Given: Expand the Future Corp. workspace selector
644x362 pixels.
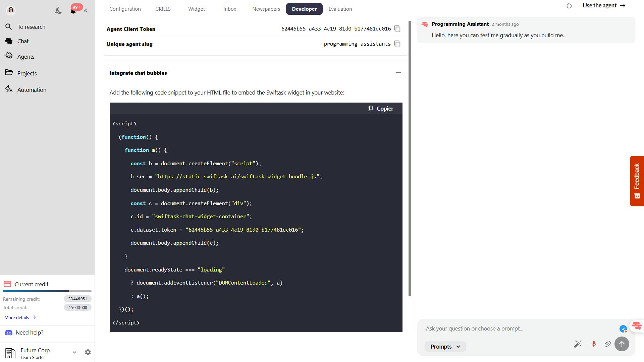Looking at the screenshot, I should point(74,352).
